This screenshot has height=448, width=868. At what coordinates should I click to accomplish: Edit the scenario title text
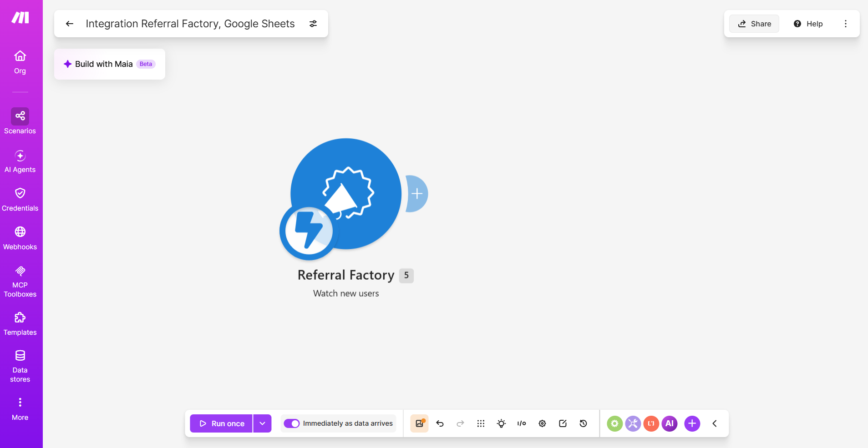click(190, 24)
